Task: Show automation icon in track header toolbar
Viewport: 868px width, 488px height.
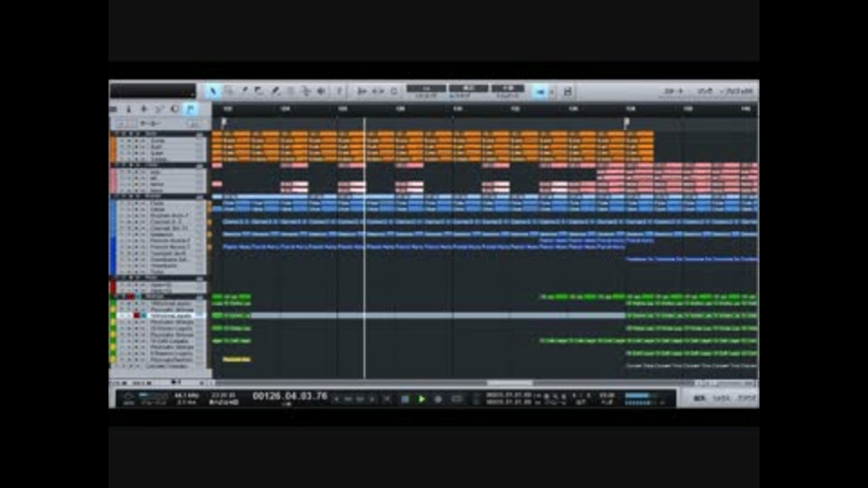Action: point(159,109)
